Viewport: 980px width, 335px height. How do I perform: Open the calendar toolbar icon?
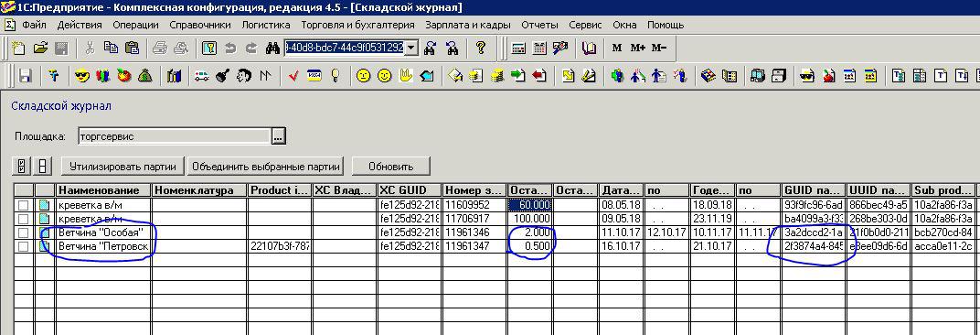(539, 49)
